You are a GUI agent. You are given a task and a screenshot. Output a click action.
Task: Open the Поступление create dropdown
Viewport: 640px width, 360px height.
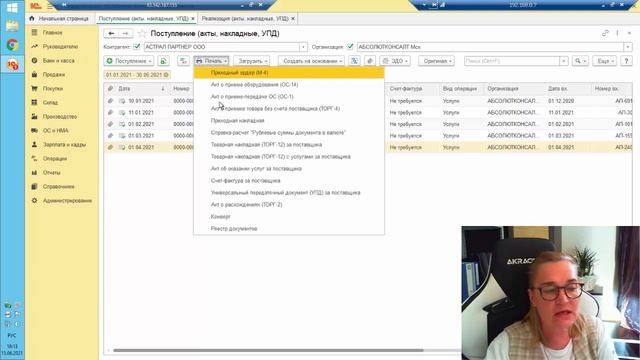(x=129, y=61)
